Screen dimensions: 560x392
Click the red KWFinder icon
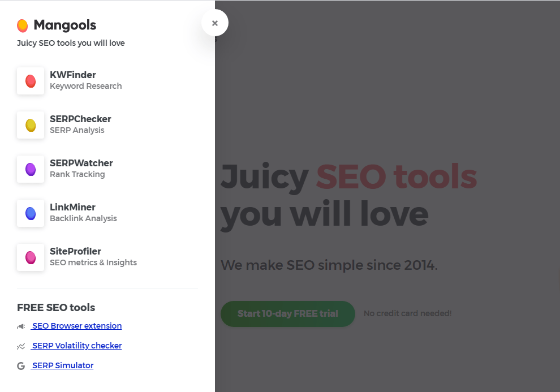(31, 81)
